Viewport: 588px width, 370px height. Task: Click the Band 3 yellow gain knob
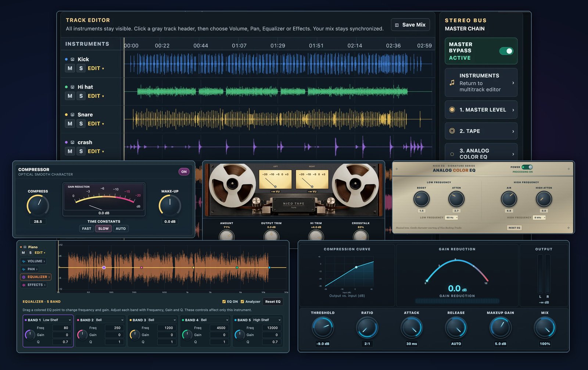click(x=135, y=335)
